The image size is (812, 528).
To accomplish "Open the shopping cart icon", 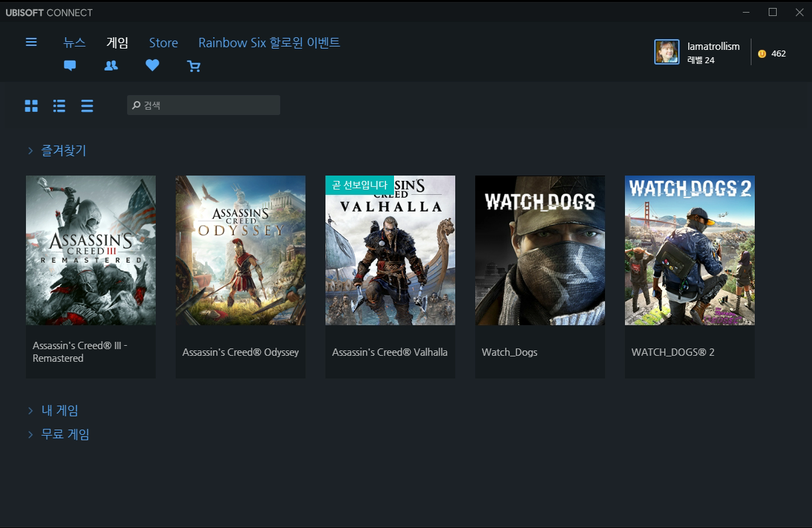I will click(194, 66).
